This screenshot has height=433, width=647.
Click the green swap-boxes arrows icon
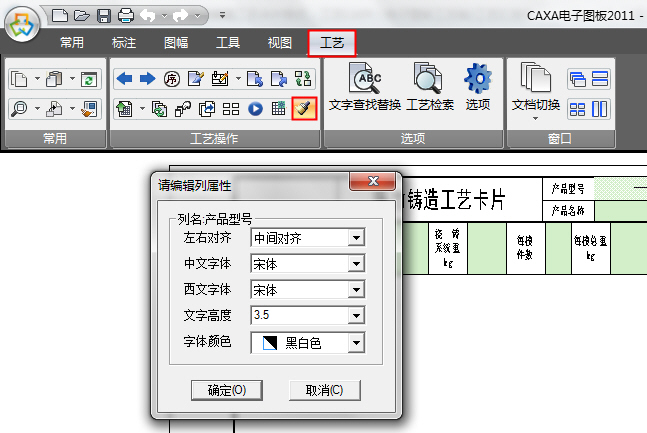coord(303,78)
